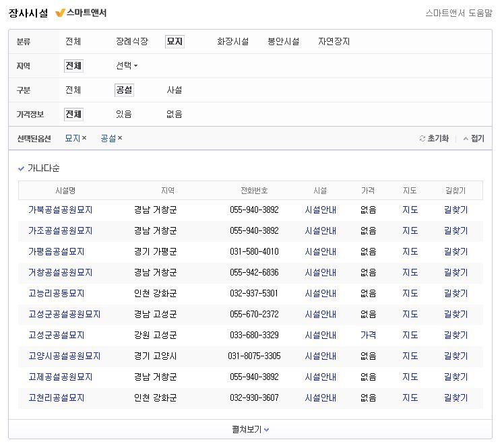
Task: Open 길찾기 for 고양시공설공원묘지
Action: tap(455, 356)
